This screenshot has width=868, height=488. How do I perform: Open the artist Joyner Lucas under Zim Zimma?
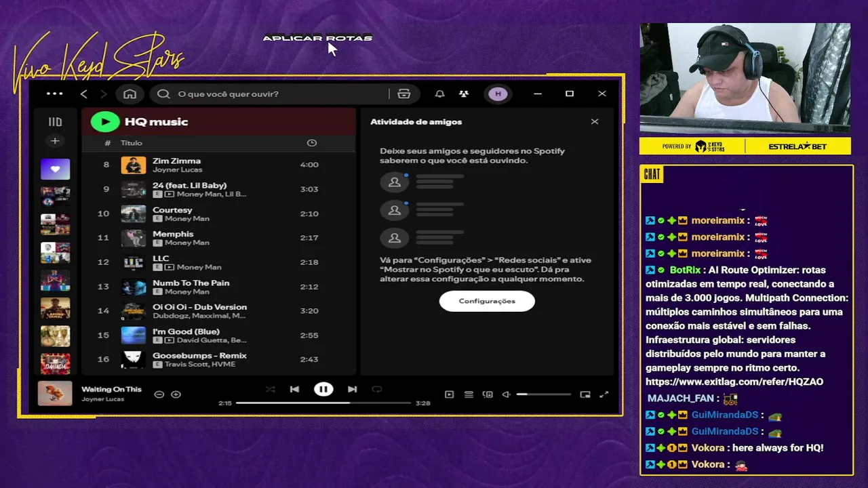coord(177,169)
